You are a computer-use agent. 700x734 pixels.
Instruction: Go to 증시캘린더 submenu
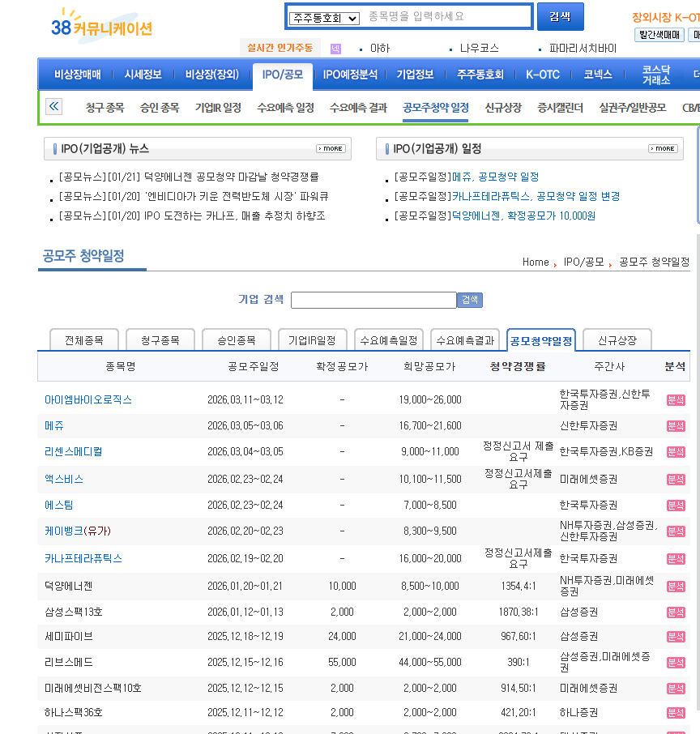[561, 108]
